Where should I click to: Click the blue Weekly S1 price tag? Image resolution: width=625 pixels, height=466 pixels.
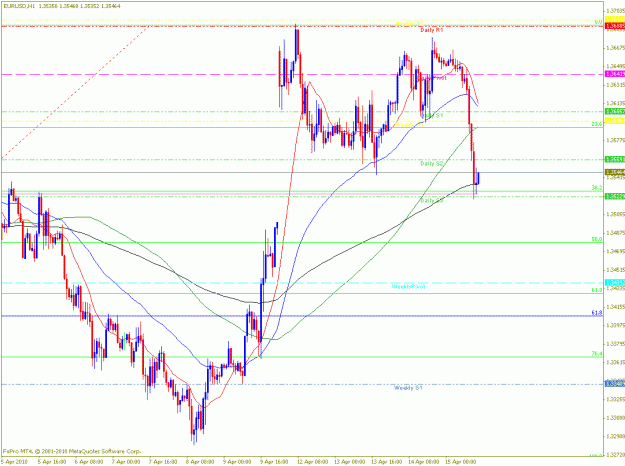(615, 384)
